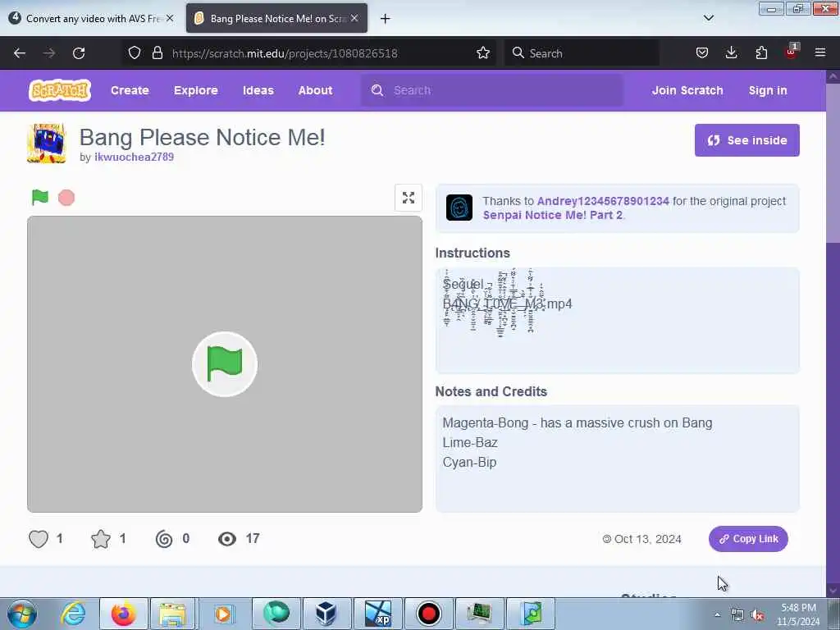Open the About menu item
The height and width of the screenshot is (630, 840).
(315, 90)
